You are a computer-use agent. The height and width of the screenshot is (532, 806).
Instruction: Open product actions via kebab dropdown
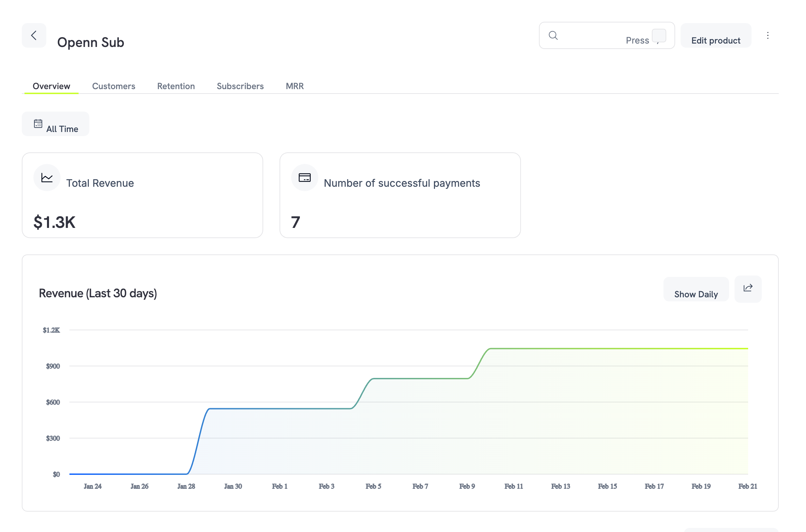[768, 35]
